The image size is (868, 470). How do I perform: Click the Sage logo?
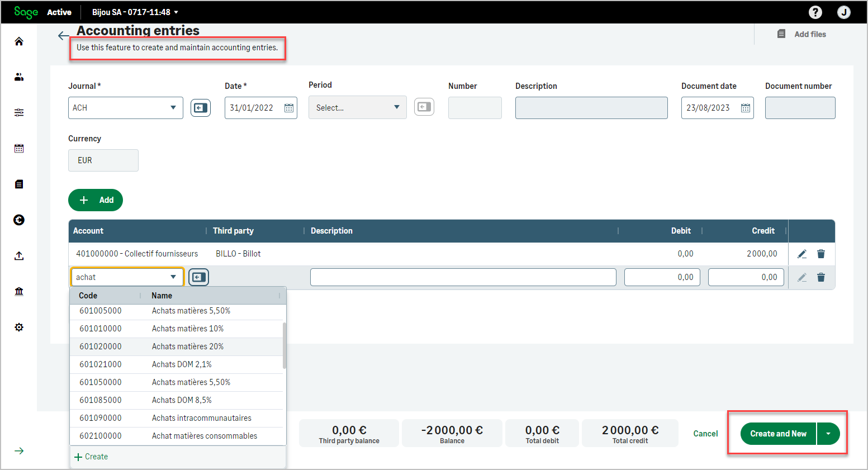(26, 12)
